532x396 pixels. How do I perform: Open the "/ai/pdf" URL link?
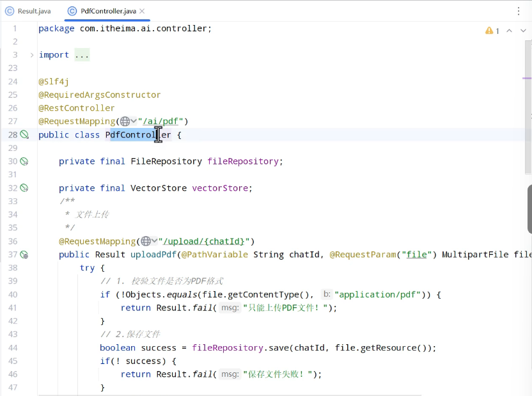click(161, 121)
